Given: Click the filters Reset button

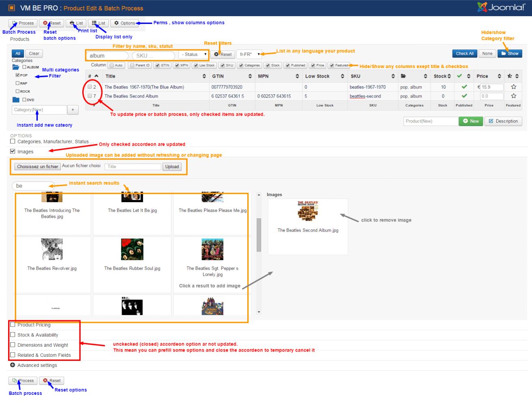Looking at the screenshot, I should pyautogui.click(x=223, y=54).
